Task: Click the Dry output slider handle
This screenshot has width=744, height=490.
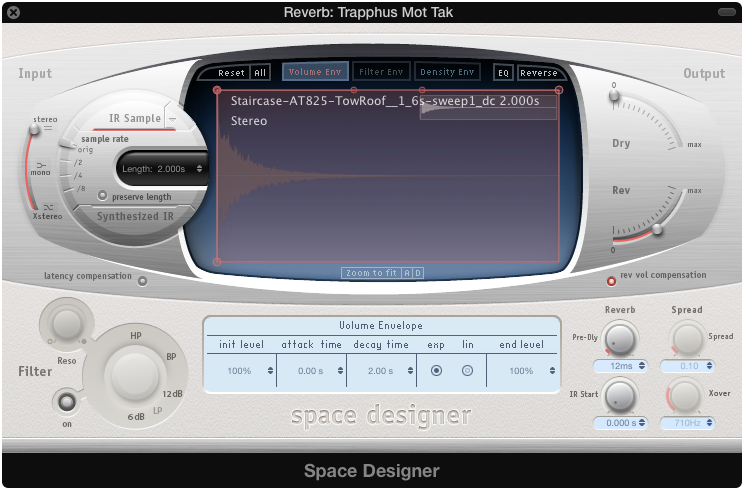Action: click(x=614, y=95)
